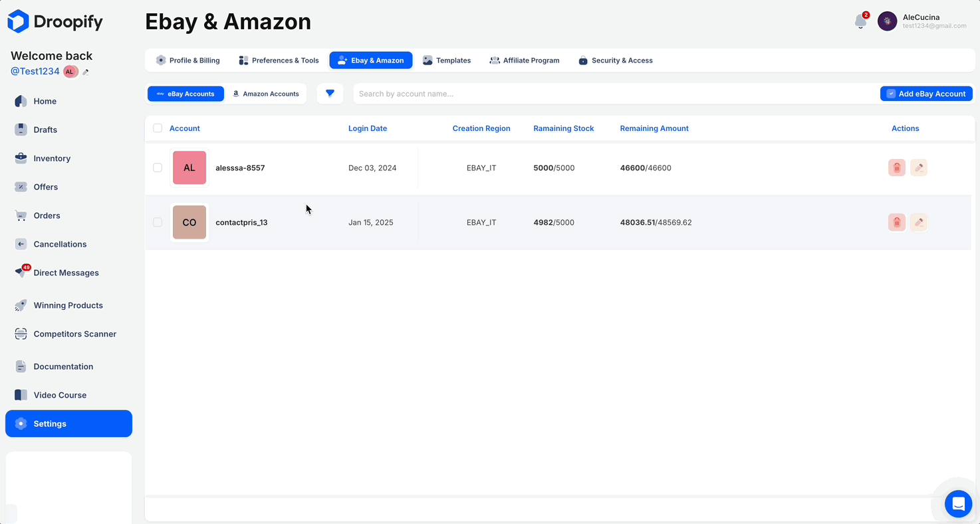Edit the alesssa-8557 account
The image size is (980, 524).
[919, 168]
